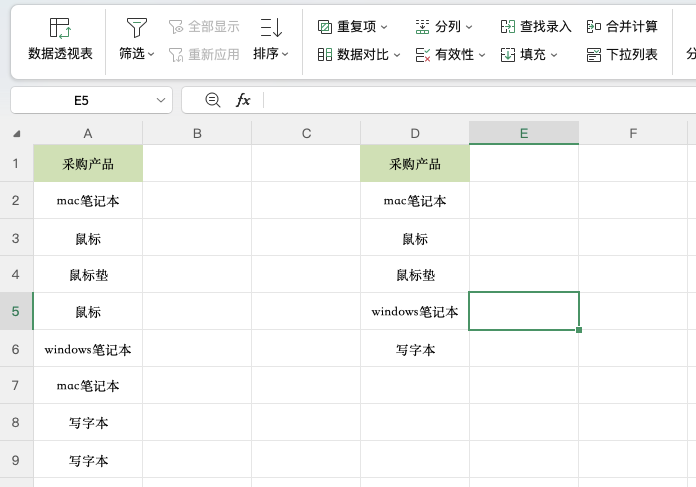Image resolution: width=696 pixels, height=487 pixels.
Task: Click the 全部显示 show-all icon
Action: pos(176,27)
